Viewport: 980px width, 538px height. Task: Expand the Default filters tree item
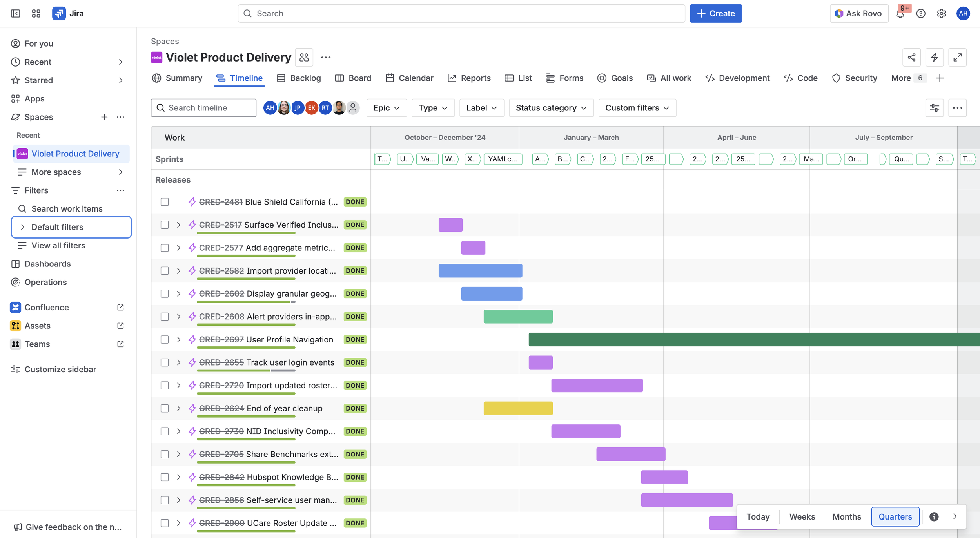23,227
